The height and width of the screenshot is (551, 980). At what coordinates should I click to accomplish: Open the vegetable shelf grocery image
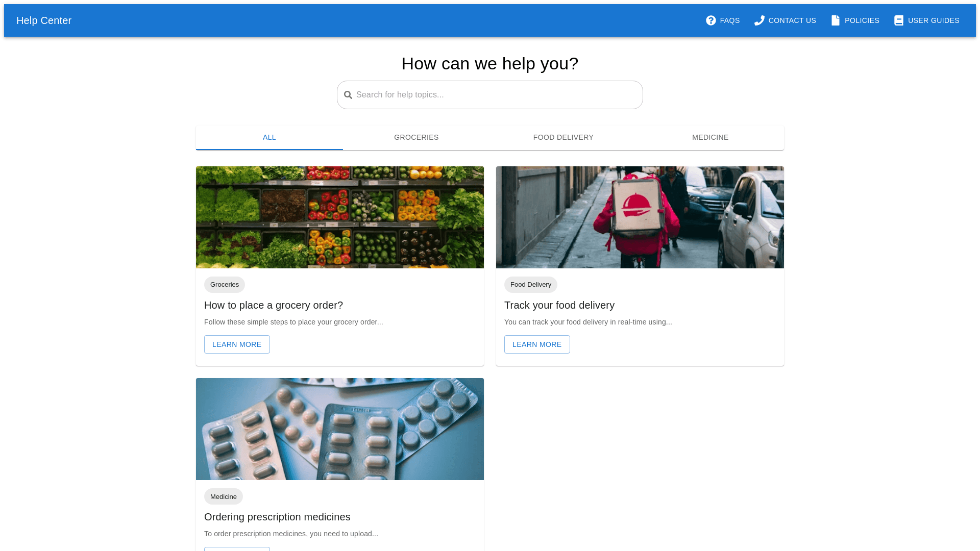tap(340, 217)
